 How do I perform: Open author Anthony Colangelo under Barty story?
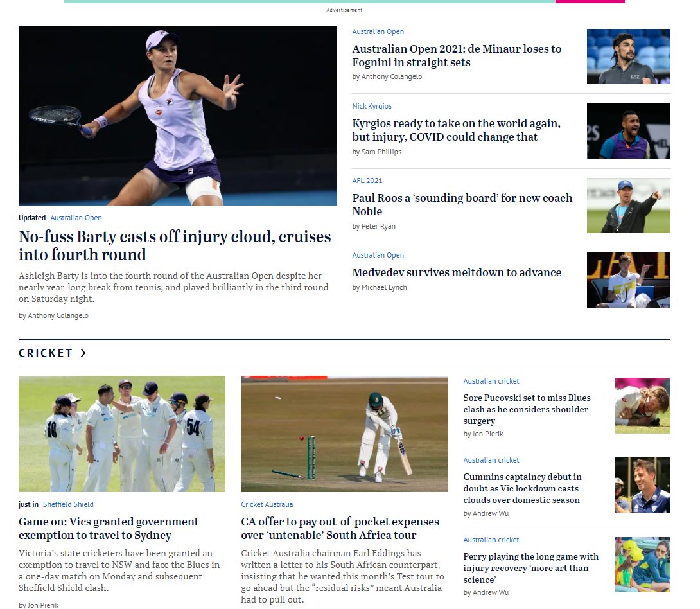[58, 315]
